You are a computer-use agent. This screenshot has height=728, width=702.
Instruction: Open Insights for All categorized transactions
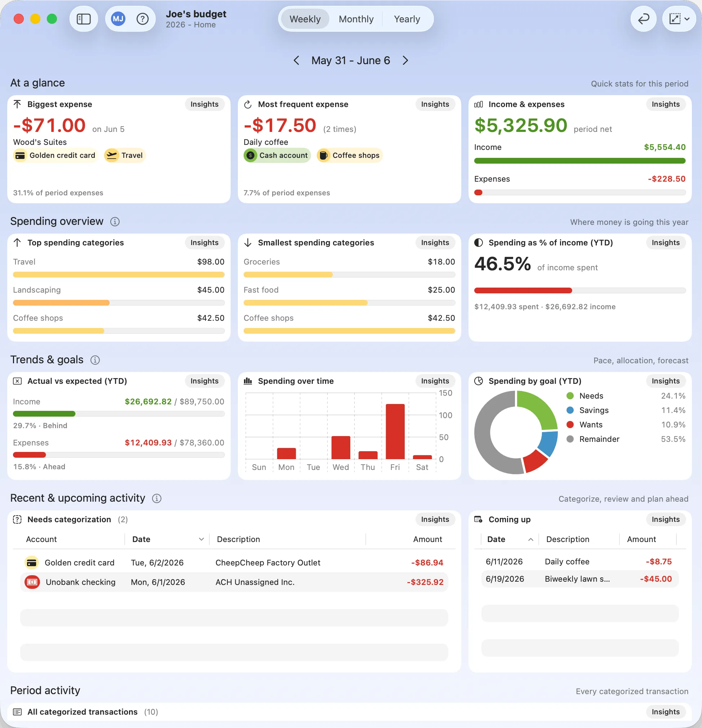pos(666,712)
